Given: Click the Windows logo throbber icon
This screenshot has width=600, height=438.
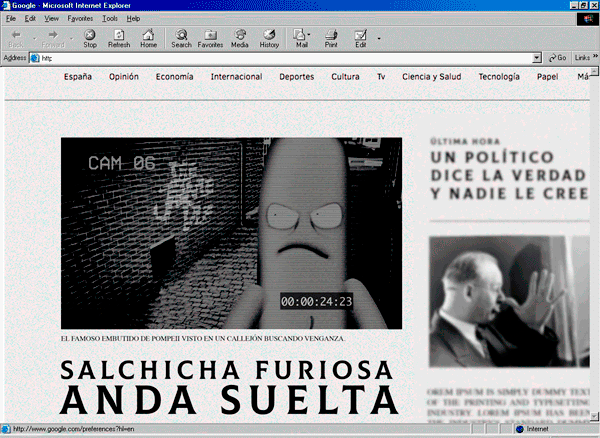Looking at the screenshot, I should click(x=587, y=19).
